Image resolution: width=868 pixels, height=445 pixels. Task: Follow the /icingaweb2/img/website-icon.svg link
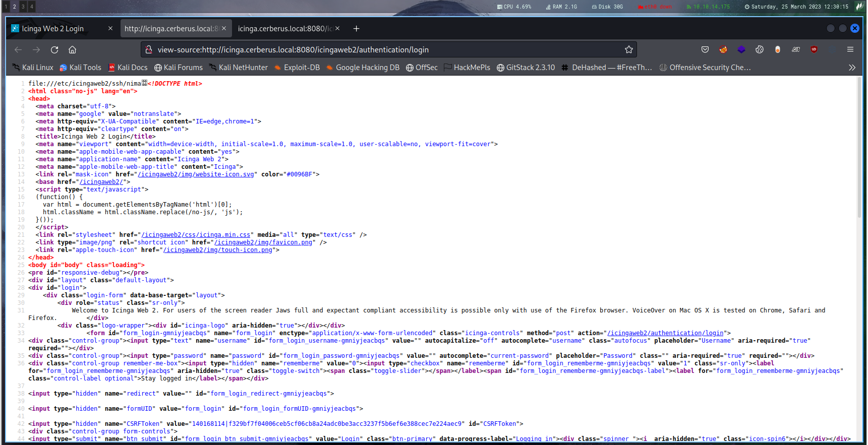pos(196,174)
